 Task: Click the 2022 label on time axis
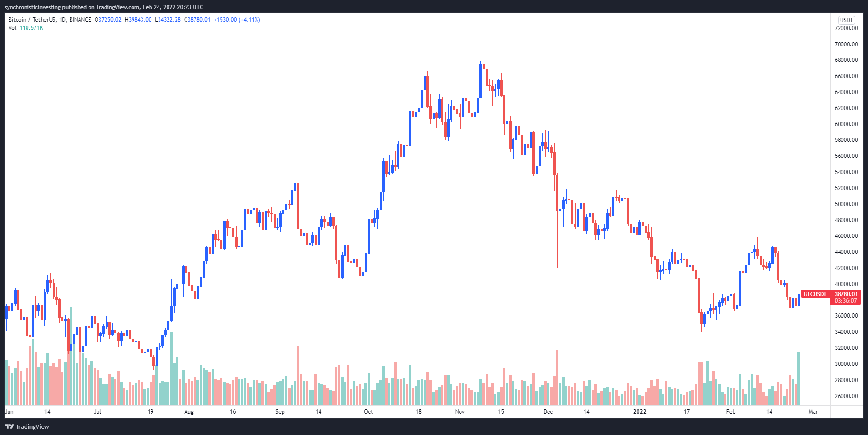[x=639, y=412]
